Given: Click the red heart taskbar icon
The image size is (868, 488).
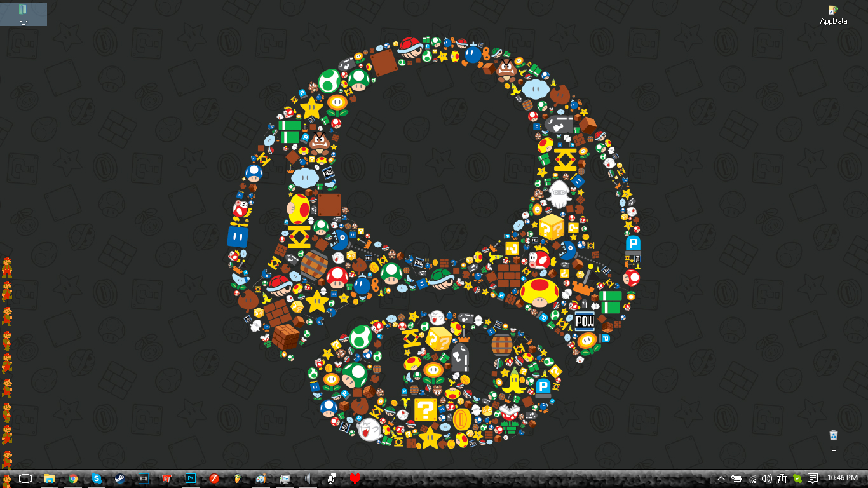Looking at the screenshot, I should [355, 478].
